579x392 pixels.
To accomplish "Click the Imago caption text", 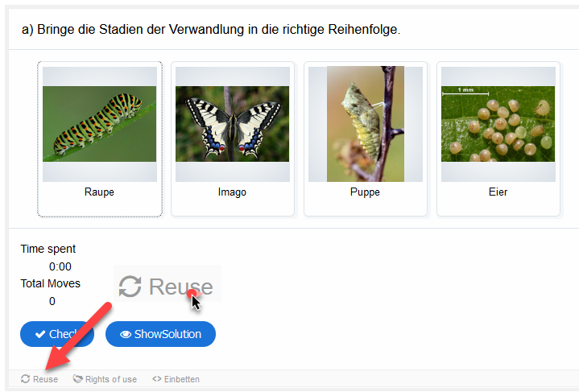I will tap(232, 192).
